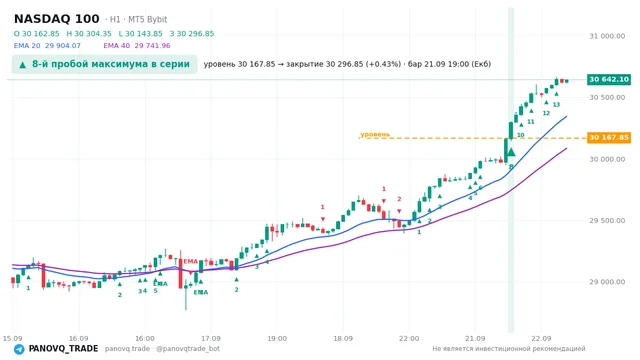This screenshot has width=640, height=360.
Task: Click the 22:00 time axis label
Action: [409, 338]
